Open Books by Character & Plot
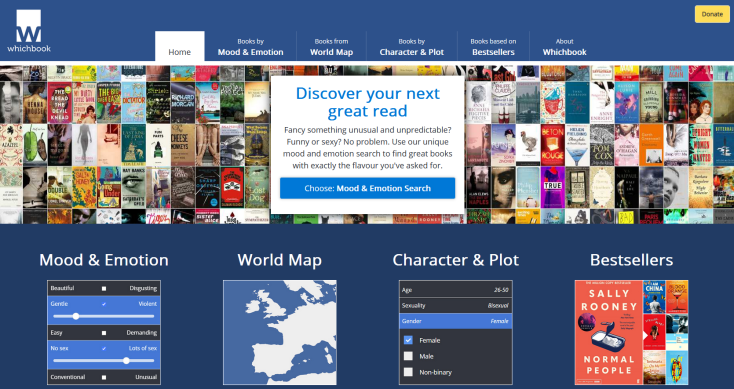734x389 pixels. [411, 47]
